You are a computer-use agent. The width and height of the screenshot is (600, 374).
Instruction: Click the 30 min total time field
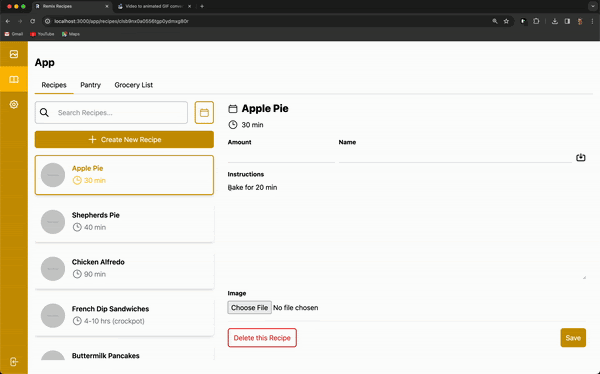[253, 125]
